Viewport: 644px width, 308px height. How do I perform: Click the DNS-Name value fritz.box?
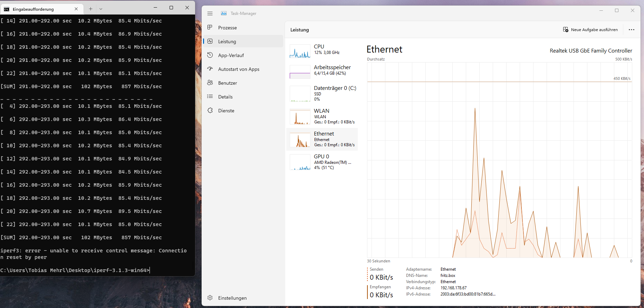point(448,275)
